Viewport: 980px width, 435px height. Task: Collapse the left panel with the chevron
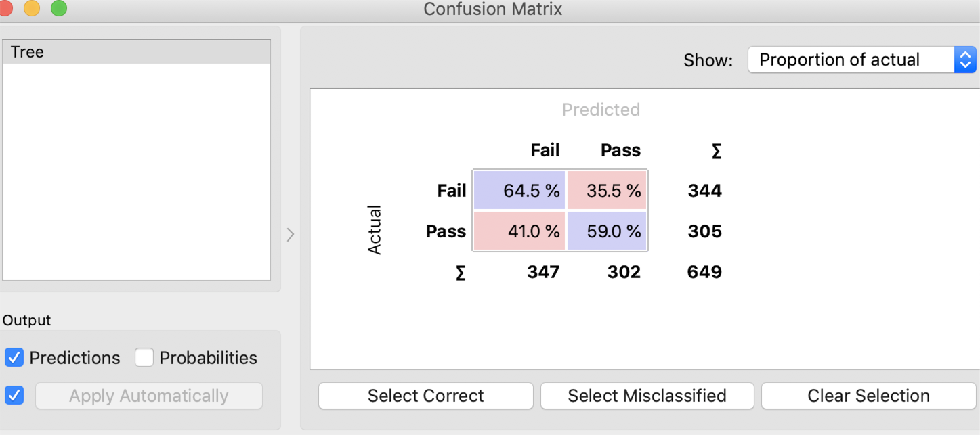click(x=290, y=235)
